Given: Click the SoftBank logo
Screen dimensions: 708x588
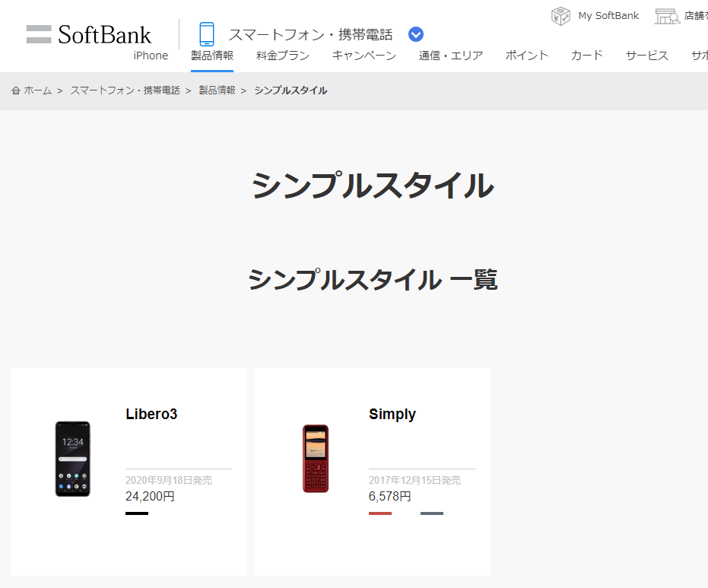Looking at the screenshot, I should point(88,35).
